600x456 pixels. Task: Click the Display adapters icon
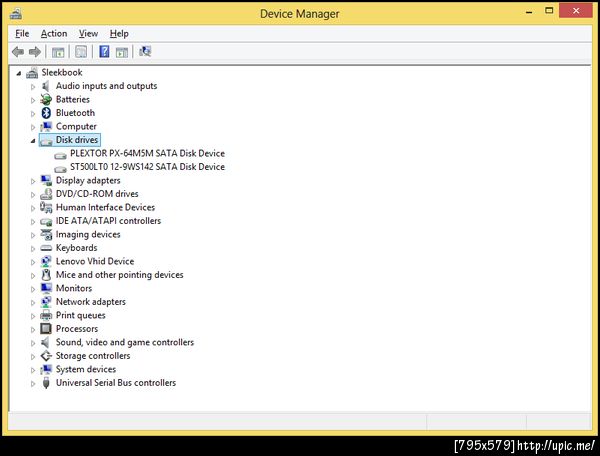(46, 180)
